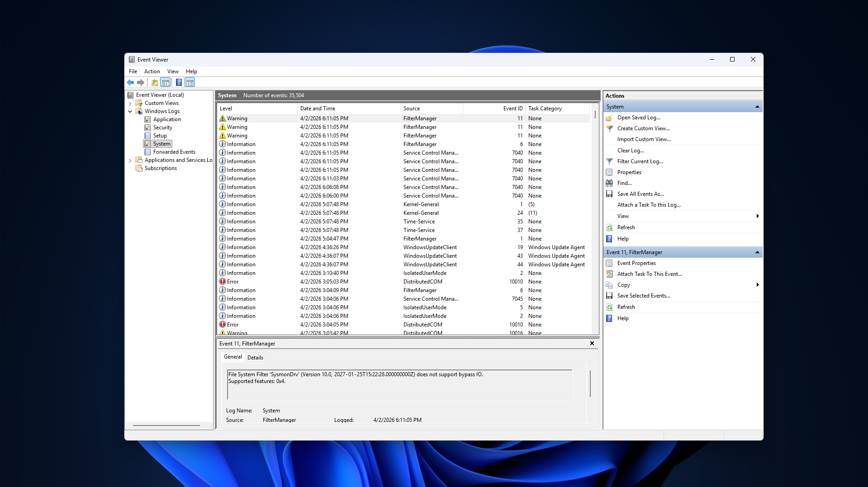Click Attach a Task To this Log...

coord(649,205)
